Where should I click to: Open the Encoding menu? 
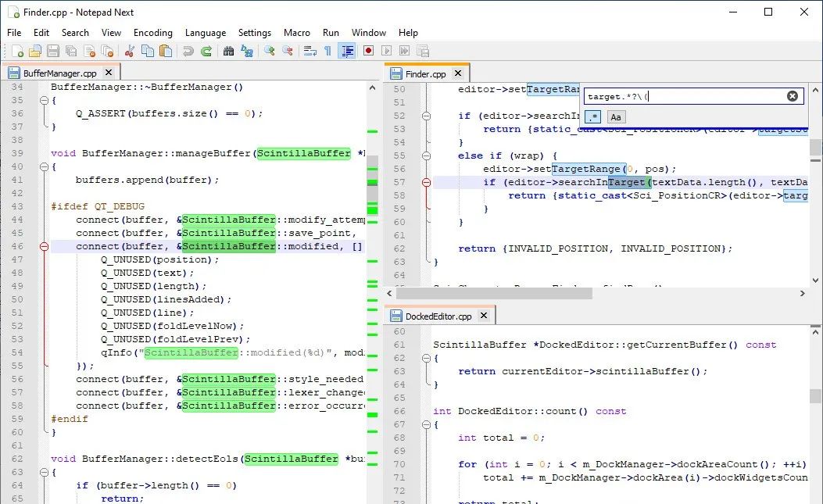click(x=152, y=33)
